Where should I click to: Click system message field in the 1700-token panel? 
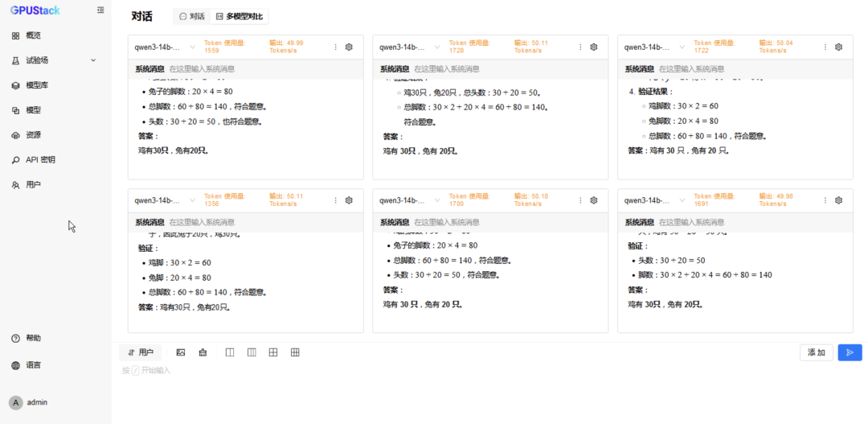[490, 222]
